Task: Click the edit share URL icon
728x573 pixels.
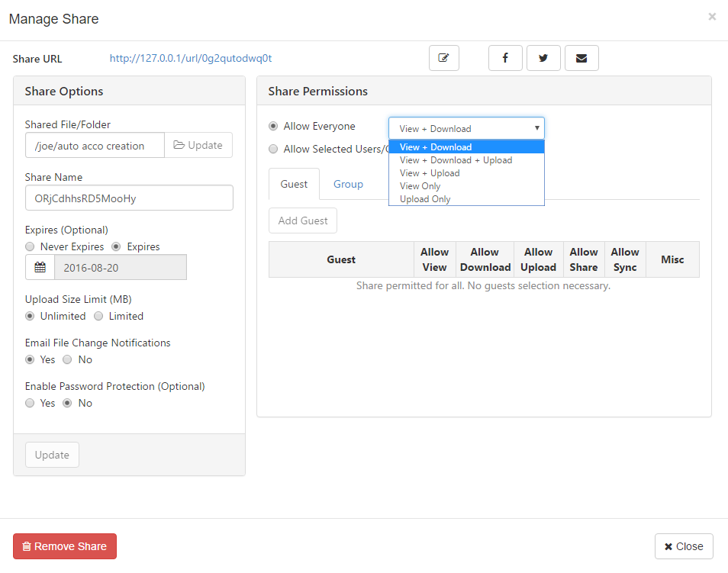Action: pos(444,58)
